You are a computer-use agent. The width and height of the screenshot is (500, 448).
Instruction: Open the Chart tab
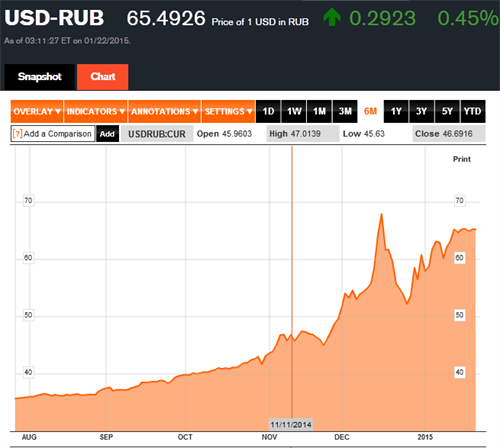click(x=103, y=77)
